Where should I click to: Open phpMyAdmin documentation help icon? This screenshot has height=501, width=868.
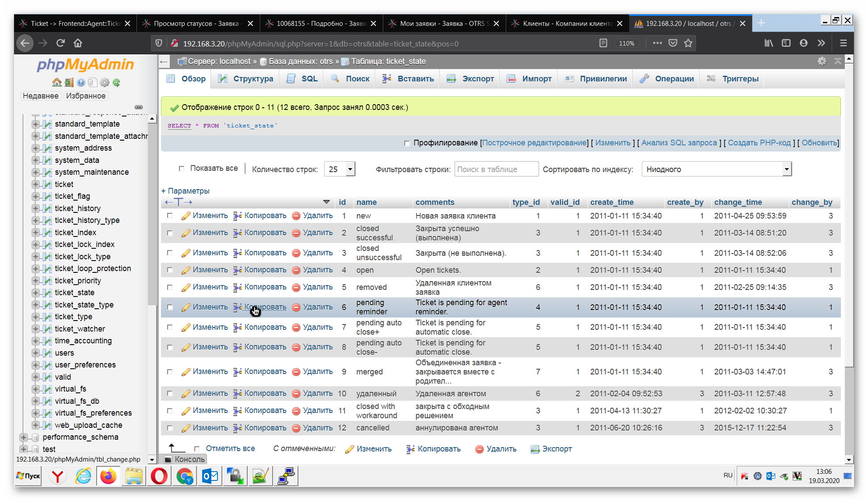coord(81,82)
